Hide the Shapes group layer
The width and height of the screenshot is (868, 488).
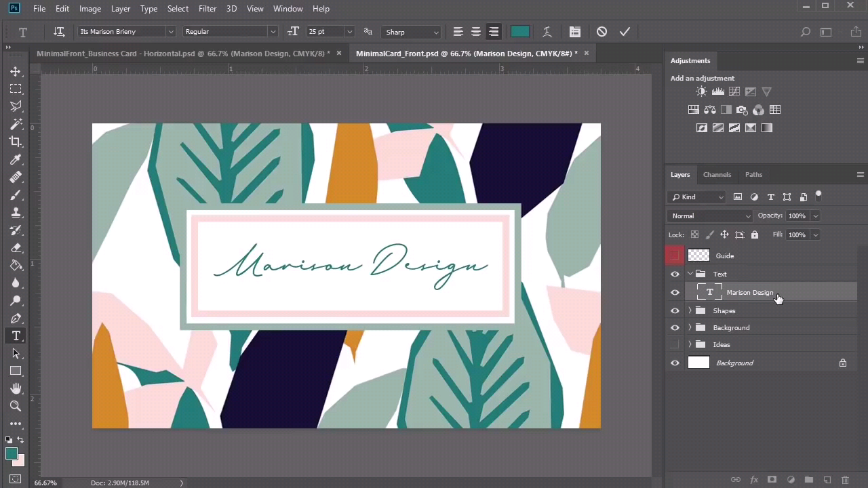click(x=675, y=310)
